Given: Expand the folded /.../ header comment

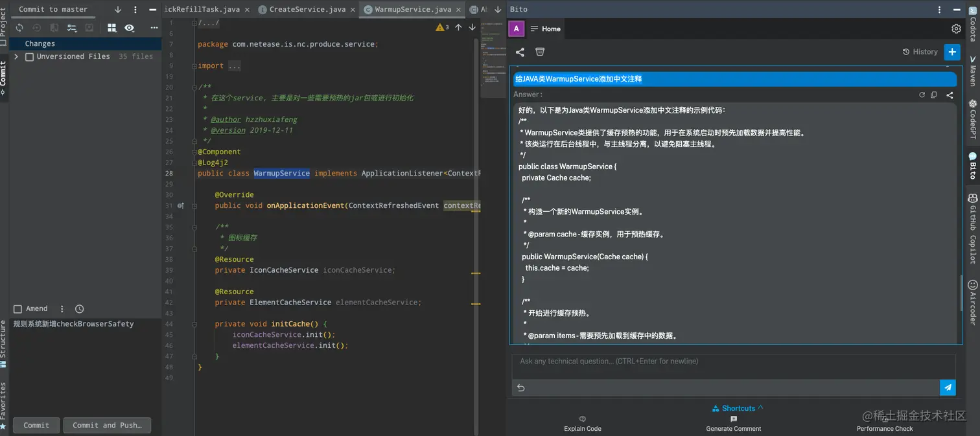Looking at the screenshot, I should coord(209,23).
